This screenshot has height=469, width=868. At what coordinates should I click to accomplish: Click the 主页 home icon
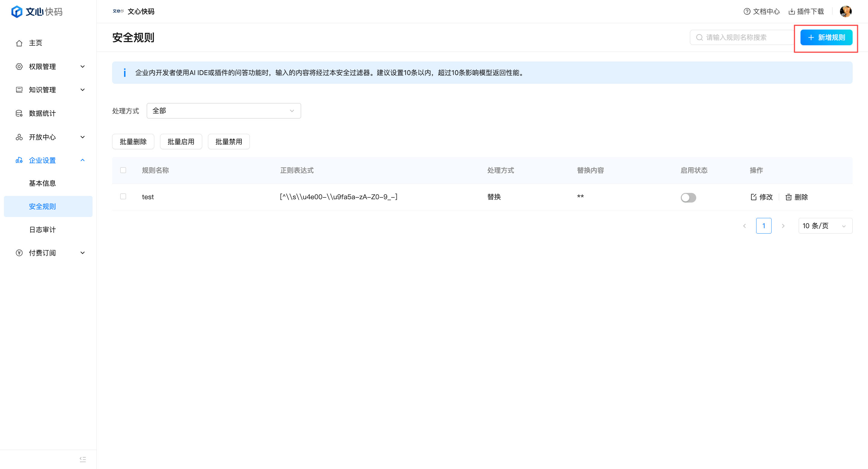[x=19, y=43]
